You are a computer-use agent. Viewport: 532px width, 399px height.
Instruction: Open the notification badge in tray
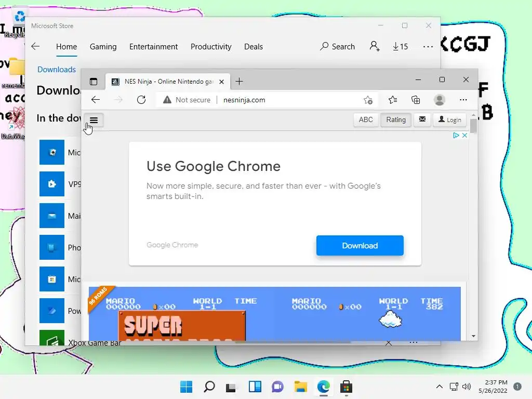(517, 387)
